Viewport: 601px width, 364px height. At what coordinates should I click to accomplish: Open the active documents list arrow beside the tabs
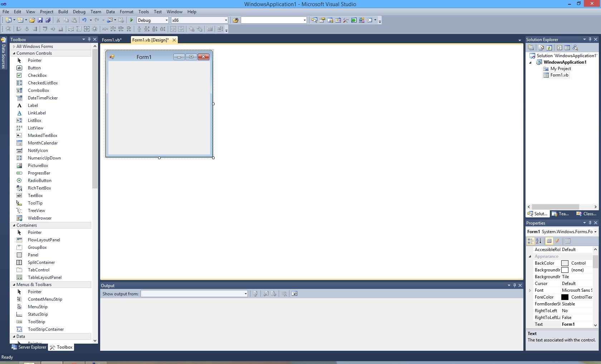pos(519,40)
